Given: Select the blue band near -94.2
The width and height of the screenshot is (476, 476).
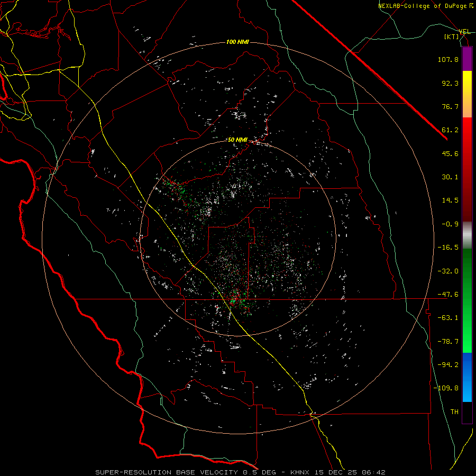Looking at the screenshot, I should 467,364.
